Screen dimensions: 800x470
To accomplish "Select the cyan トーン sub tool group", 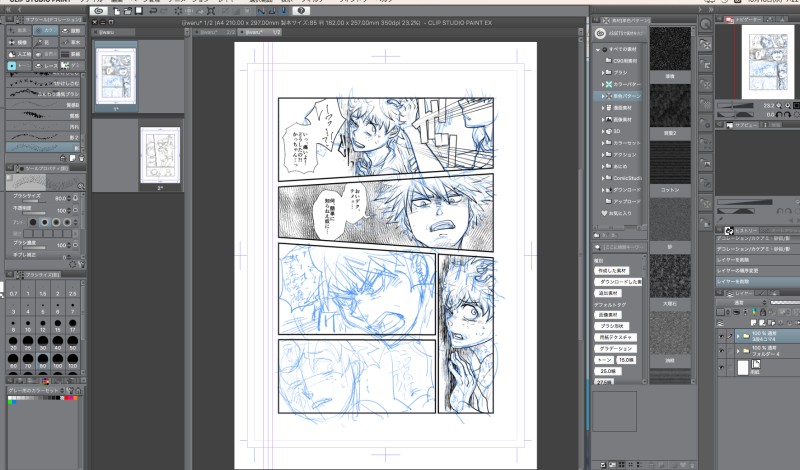I will pos(18,66).
